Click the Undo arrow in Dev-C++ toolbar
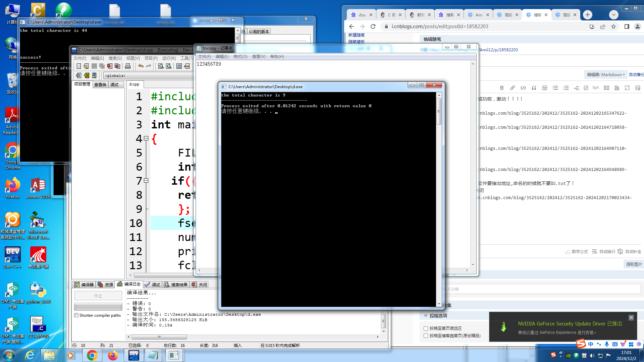The width and height of the screenshot is (644, 362). click(x=141, y=66)
